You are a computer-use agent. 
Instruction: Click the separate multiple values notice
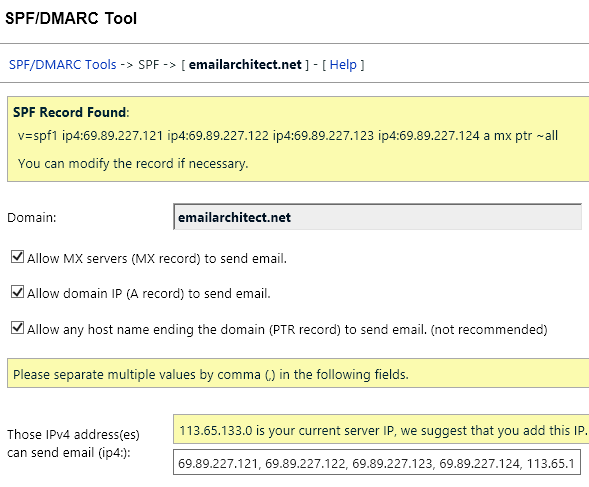coord(298,373)
